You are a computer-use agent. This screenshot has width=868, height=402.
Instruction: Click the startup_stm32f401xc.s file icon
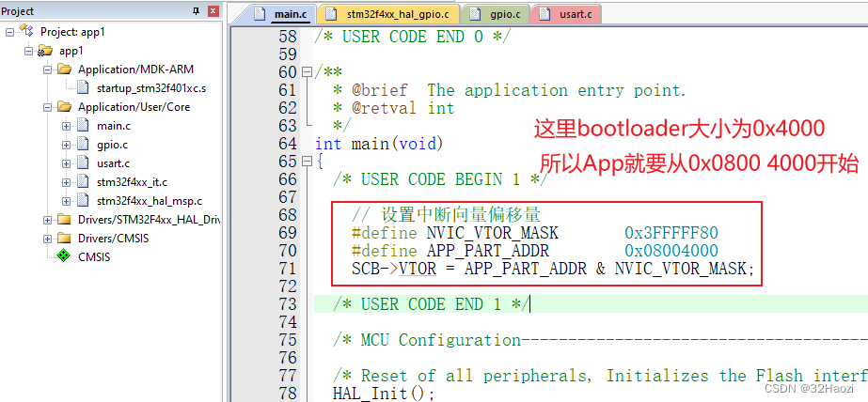[82, 88]
